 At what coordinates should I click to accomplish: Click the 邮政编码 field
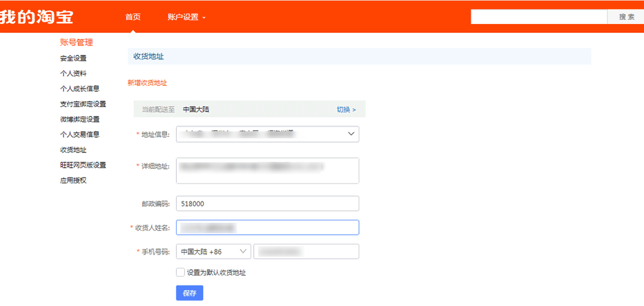pyautogui.click(x=268, y=203)
